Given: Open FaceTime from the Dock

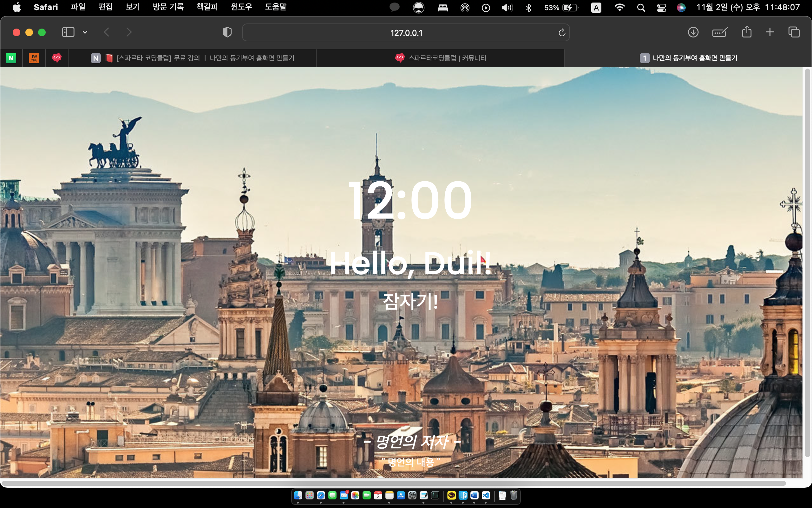Looking at the screenshot, I should pos(367,495).
